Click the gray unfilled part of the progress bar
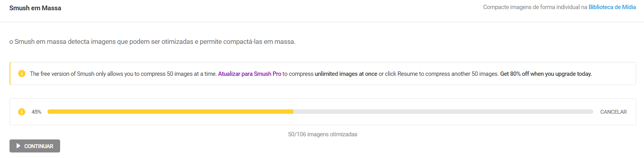644x158 pixels. (443, 112)
